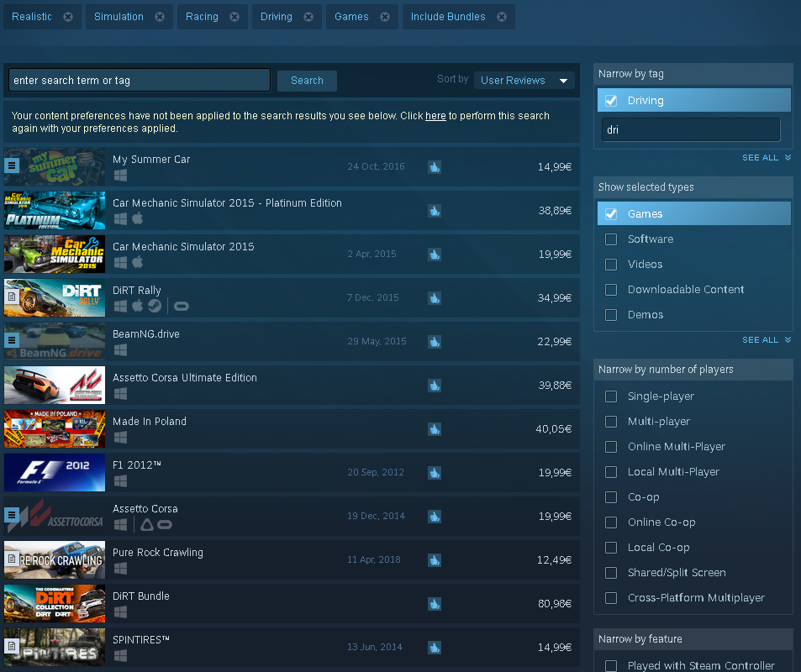Click the review thumb icon for SPINTIRES
This screenshot has width=801, height=672.
[x=435, y=648]
